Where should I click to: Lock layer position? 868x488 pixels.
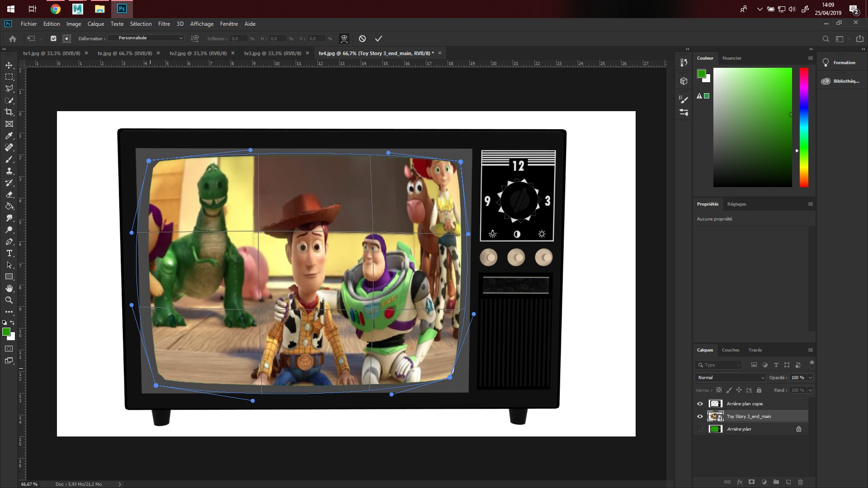739,390
